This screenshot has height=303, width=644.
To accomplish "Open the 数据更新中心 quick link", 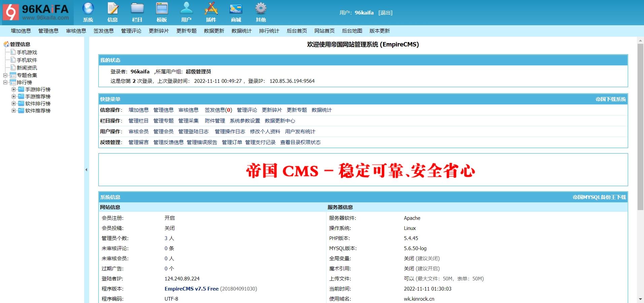I will [x=280, y=121].
